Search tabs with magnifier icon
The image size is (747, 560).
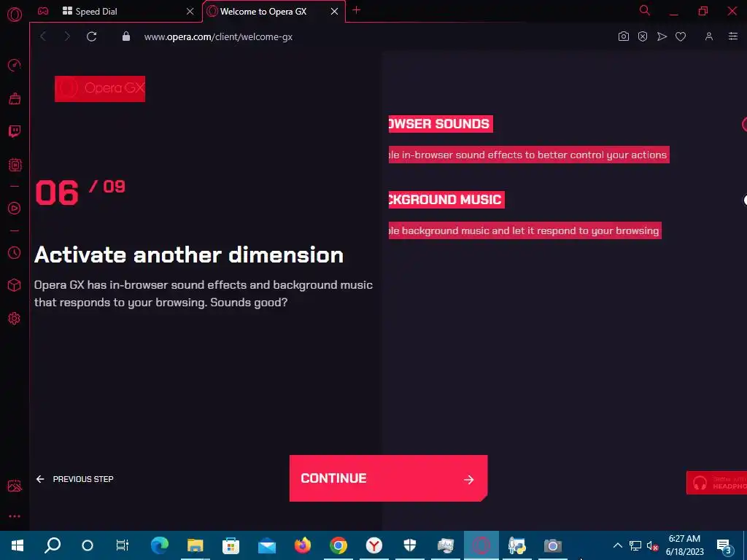(x=645, y=10)
